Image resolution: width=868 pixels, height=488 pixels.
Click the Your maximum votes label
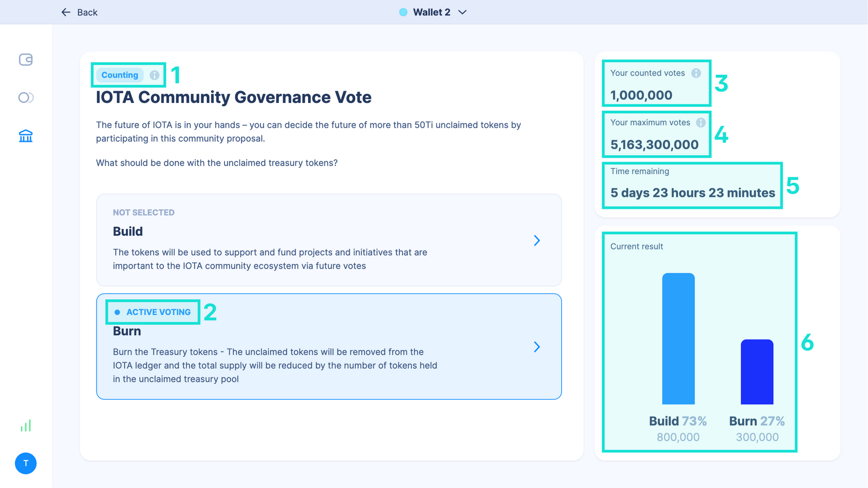650,123
